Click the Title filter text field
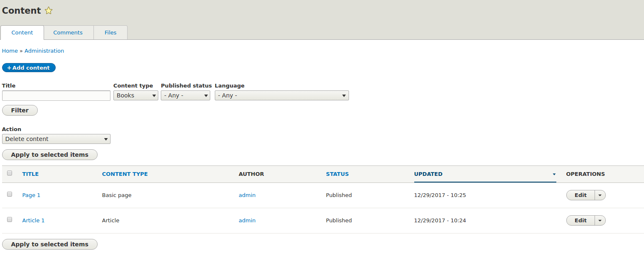The width and height of the screenshot is (644, 270). tap(56, 95)
